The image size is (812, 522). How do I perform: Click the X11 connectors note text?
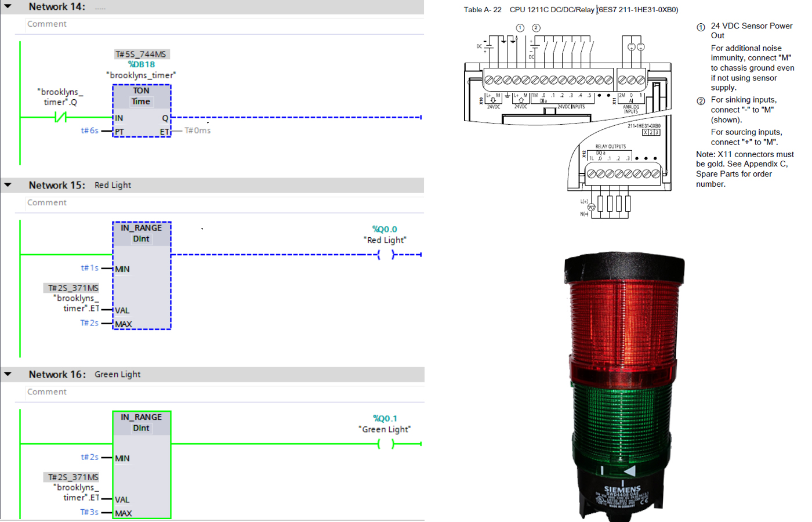[745, 169]
